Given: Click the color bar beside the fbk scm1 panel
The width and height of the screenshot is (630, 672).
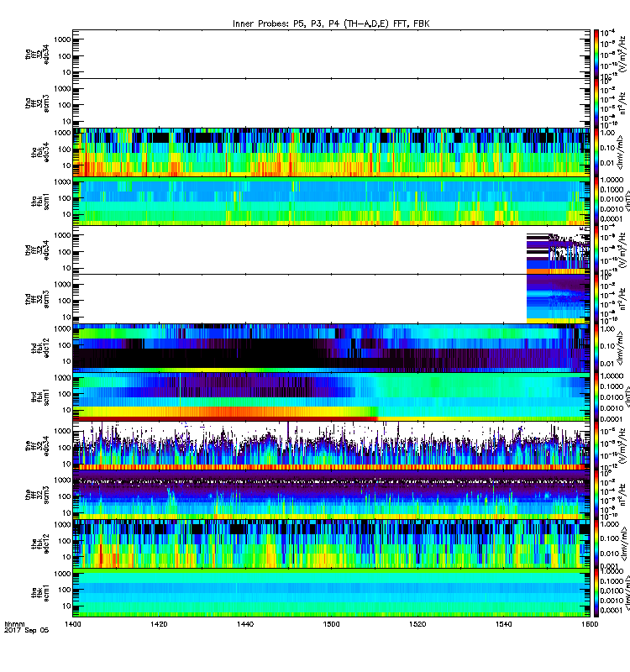Looking at the screenshot, I should [x=596, y=593].
